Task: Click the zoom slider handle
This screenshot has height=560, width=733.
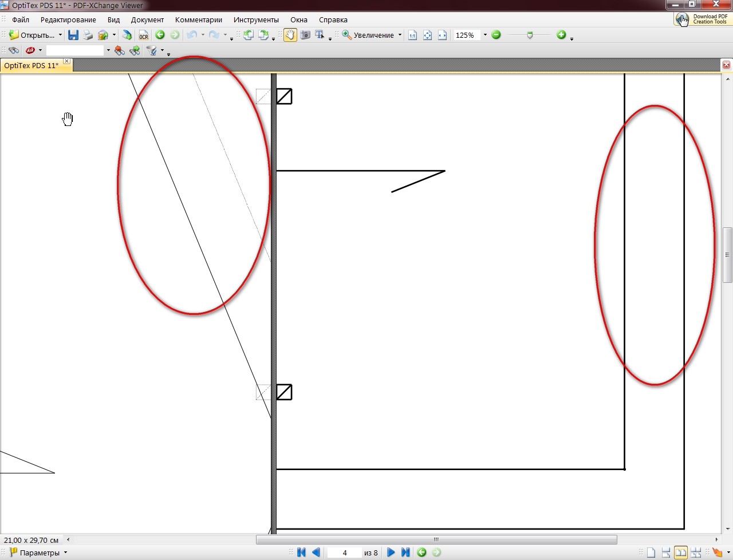Action: 530,35
